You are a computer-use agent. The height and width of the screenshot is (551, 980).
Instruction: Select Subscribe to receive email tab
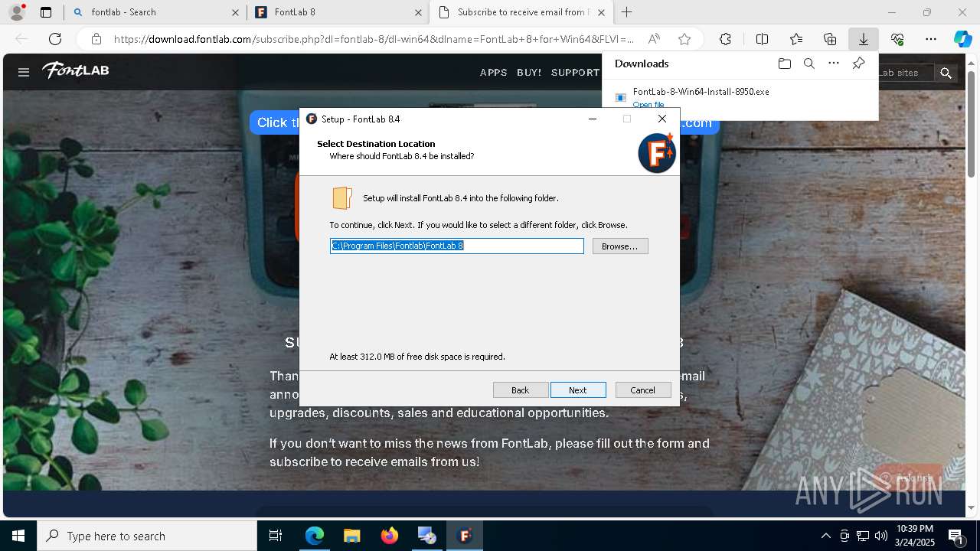tap(522, 12)
